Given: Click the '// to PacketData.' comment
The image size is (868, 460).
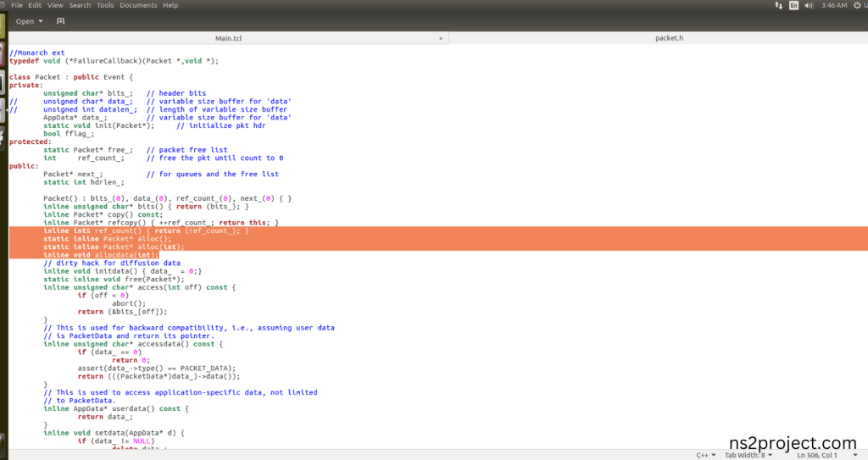Looking at the screenshot, I should (x=79, y=401).
